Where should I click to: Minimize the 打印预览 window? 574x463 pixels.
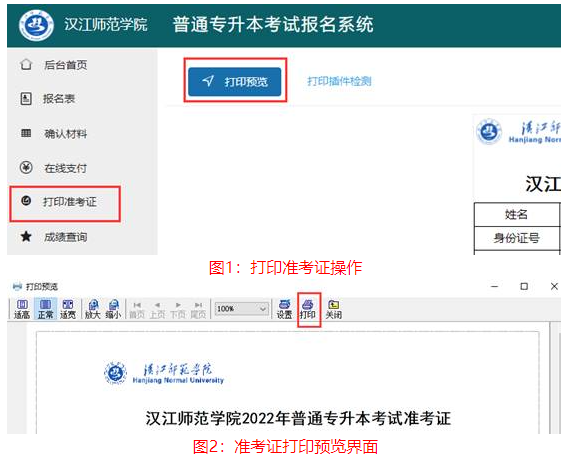coord(494,286)
